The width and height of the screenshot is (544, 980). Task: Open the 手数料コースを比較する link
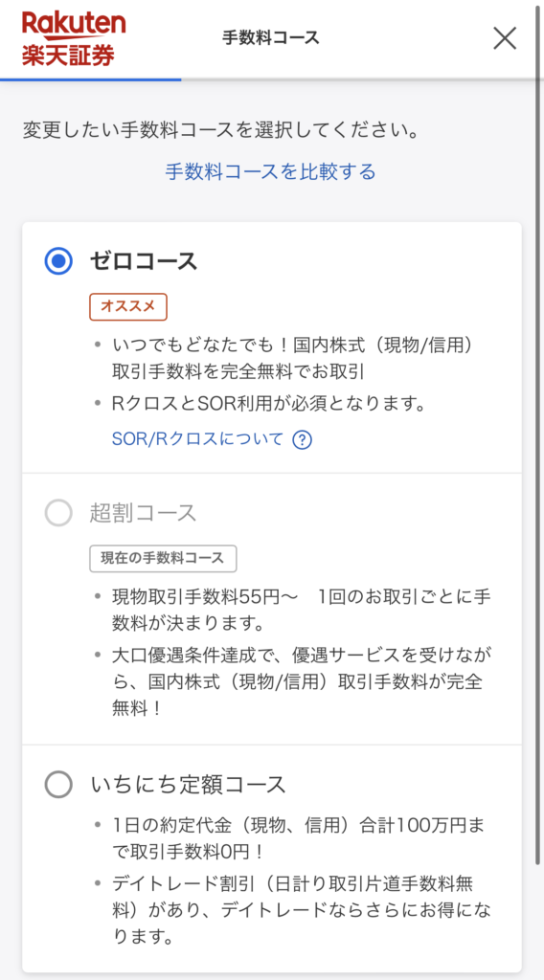tap(271, 170)
